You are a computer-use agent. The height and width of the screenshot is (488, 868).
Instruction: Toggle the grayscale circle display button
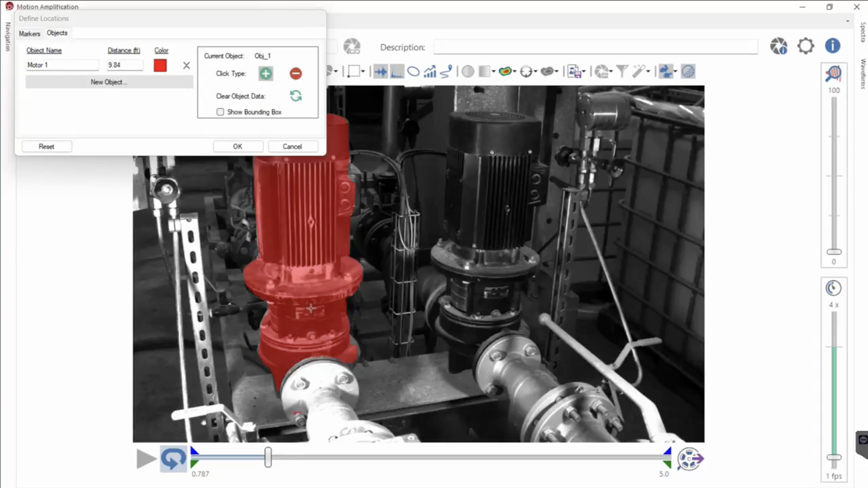click(x=468, y=72)
